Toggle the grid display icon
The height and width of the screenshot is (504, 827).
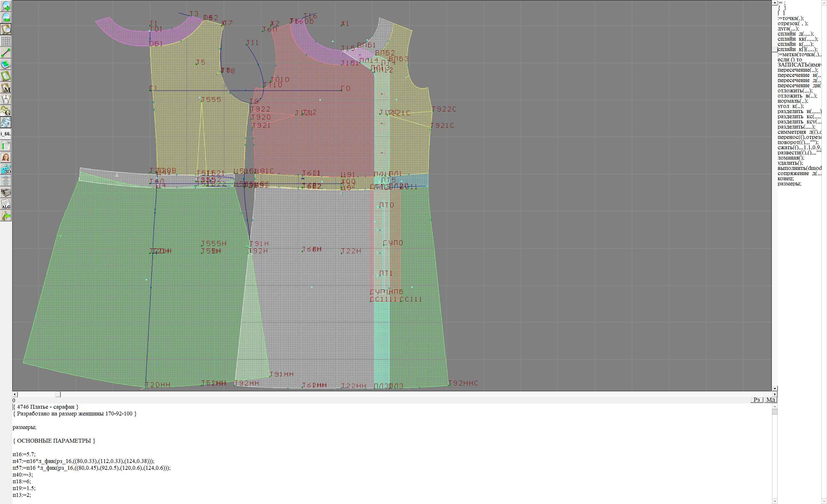pos(6,41)
